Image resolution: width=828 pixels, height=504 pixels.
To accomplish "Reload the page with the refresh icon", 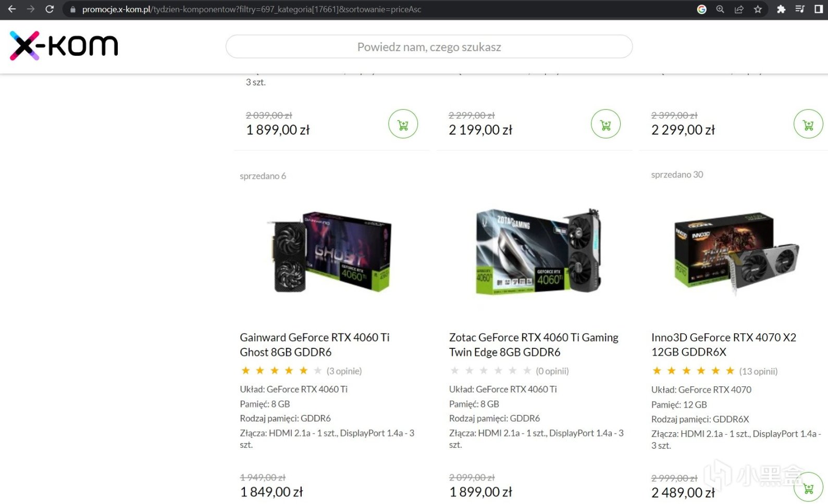I will 50,9.
